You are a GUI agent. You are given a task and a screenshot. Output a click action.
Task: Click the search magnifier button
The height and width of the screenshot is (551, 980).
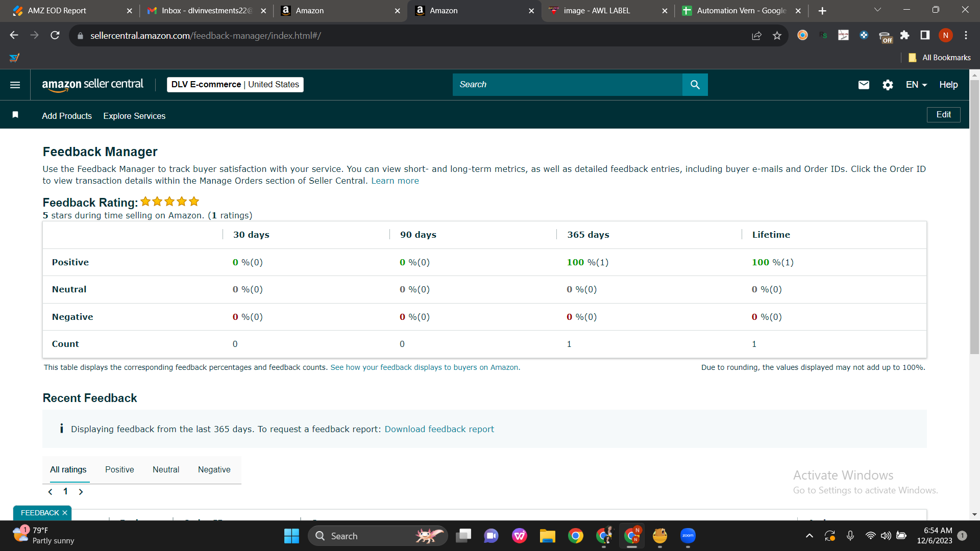(695, 85)
